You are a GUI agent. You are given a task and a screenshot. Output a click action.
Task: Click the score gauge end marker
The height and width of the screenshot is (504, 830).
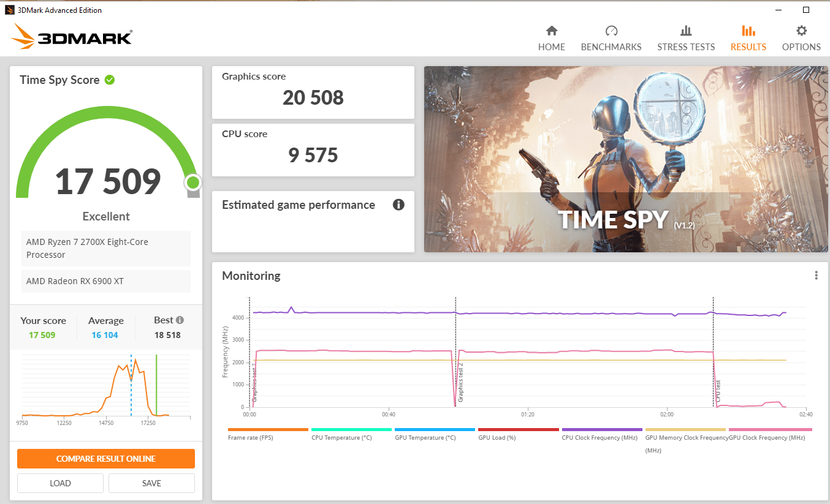pyautogui.click(x=193, y=182)
